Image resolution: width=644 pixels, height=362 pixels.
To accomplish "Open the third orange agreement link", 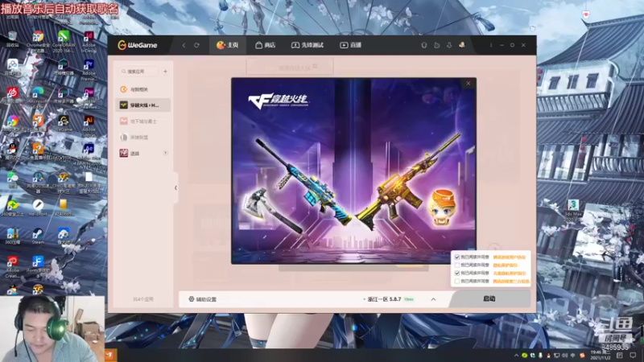I will coord(510,273).
